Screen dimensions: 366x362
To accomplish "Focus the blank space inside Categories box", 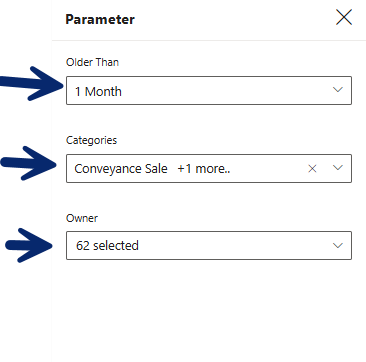I will pos(268,169).
